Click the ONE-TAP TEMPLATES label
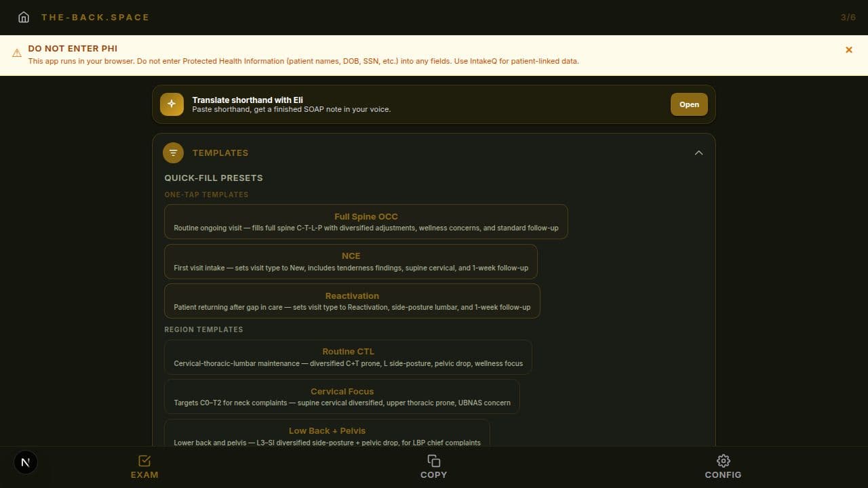This screenshot has width=868, height=488. pyautogui.click(x=206, y=195)
